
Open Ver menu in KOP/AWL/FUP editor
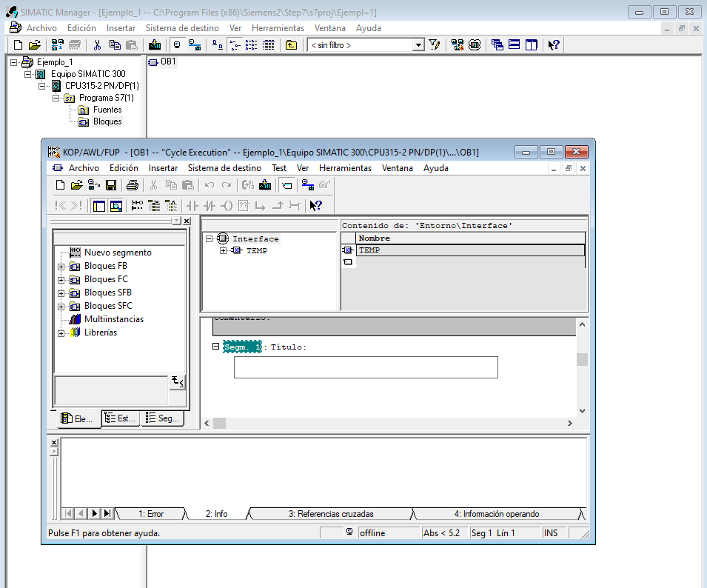(303, 168)
